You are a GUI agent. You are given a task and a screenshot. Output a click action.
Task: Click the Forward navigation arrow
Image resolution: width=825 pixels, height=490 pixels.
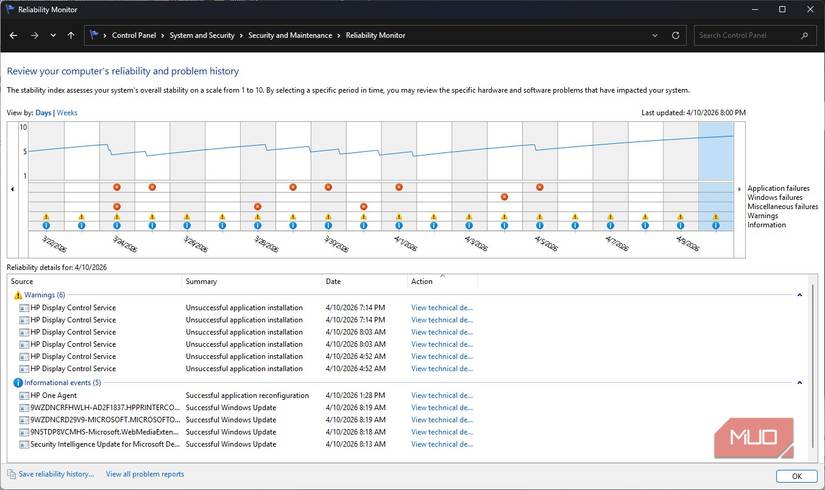click(x=34, y=35)
